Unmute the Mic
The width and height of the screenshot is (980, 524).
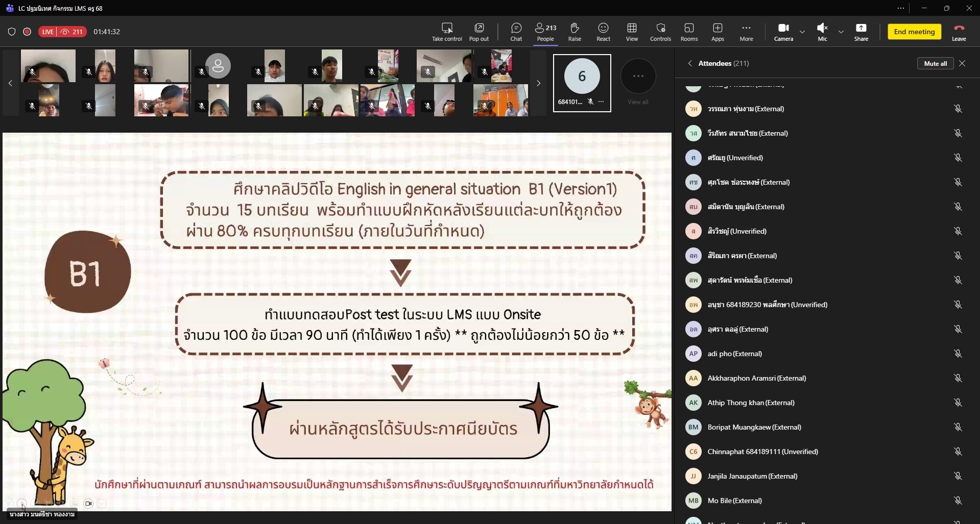[x=822, y=31]
